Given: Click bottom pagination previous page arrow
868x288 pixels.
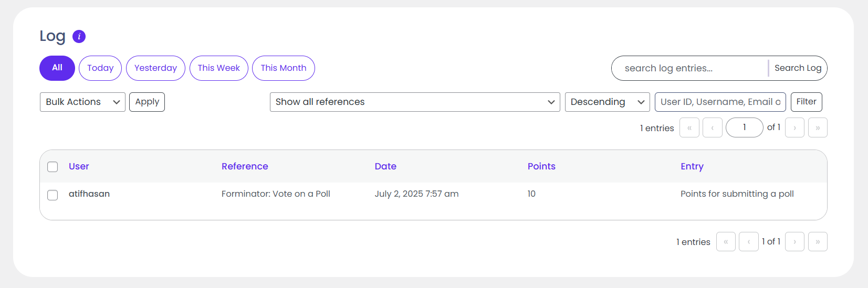Looking at the screenshot, I should (x=748, y=242).
